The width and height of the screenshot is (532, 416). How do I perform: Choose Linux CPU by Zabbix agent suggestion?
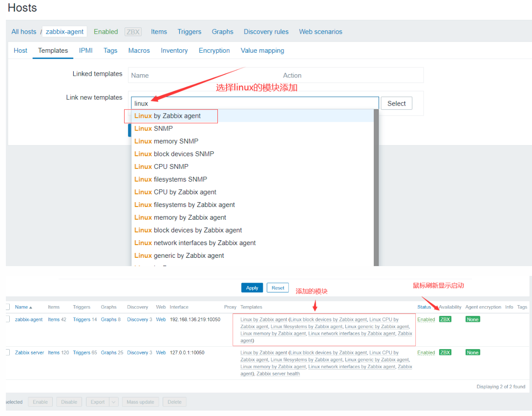tap(253, 192)
